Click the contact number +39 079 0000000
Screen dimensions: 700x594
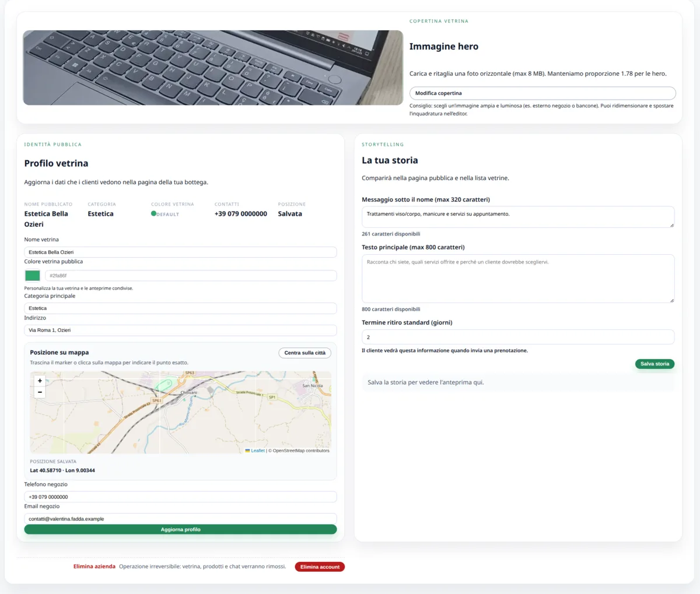(241, 214)
